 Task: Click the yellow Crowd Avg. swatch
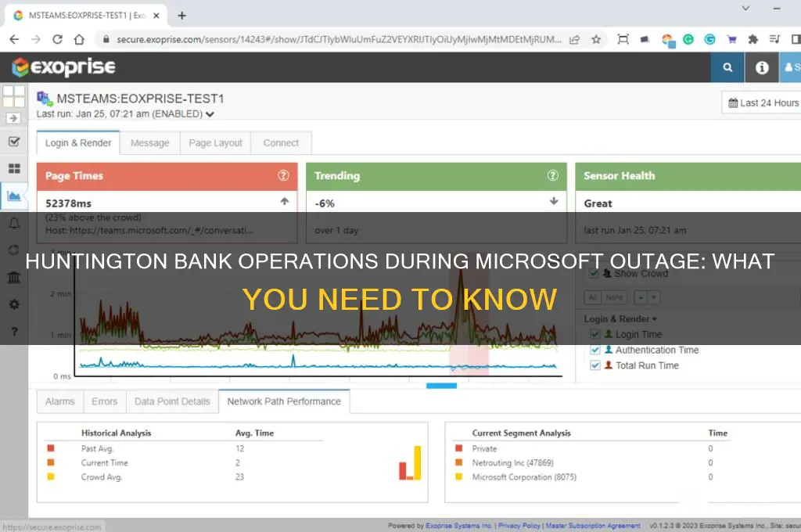[x=51, y=476]
